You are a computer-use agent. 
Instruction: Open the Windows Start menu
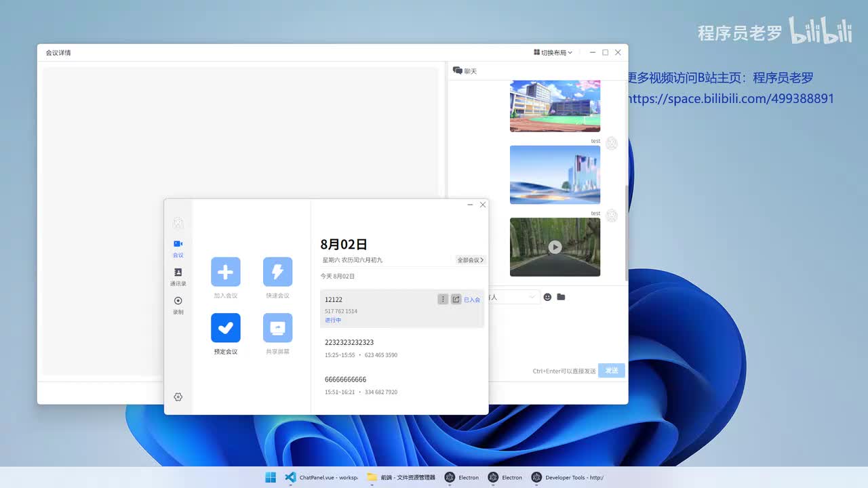click(271, 477)
